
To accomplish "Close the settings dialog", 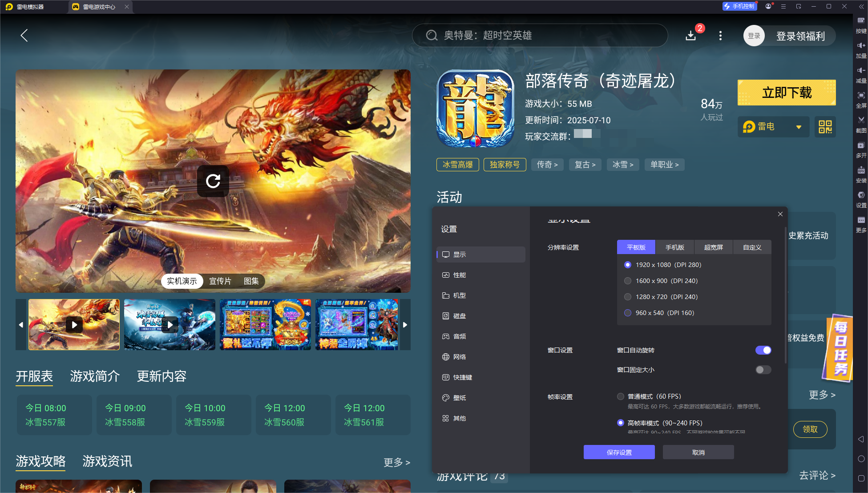I will [780, 214].
